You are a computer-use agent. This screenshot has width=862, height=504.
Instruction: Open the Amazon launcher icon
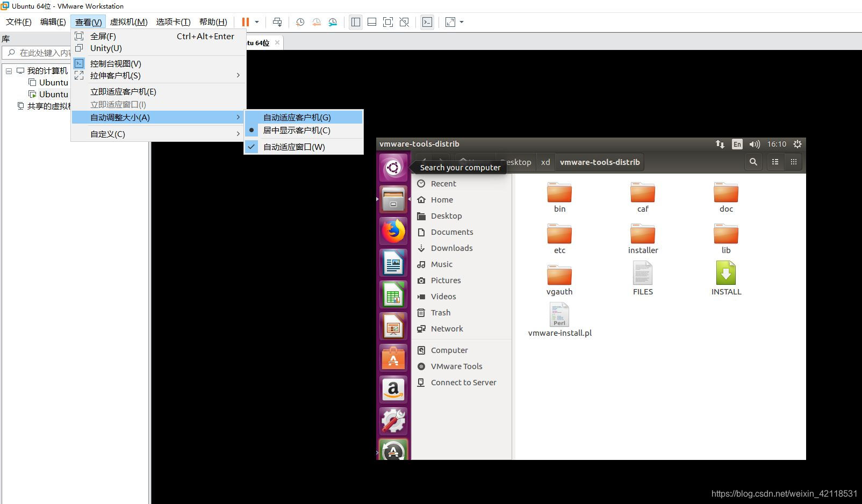coord(393,390)
